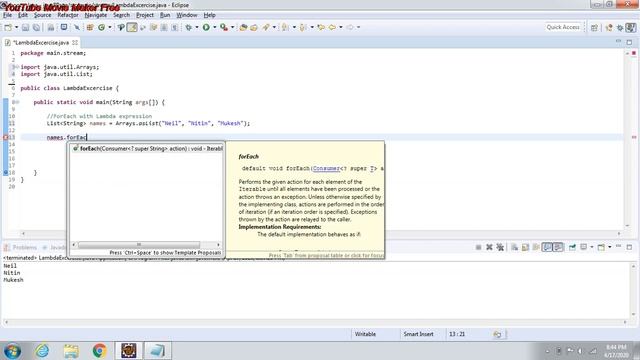Image resolution: width=640 pixels, height=360 pixels.
Task: Open Windows Explorer folder from taskbar
Action: click(x=71, y=351)
